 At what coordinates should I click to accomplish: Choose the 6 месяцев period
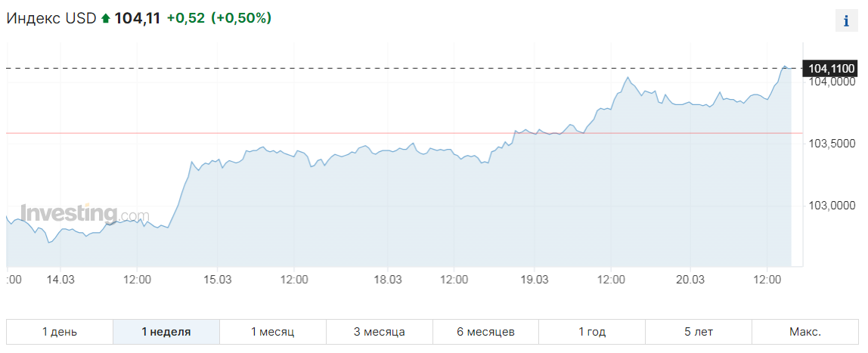pos(485,332)
